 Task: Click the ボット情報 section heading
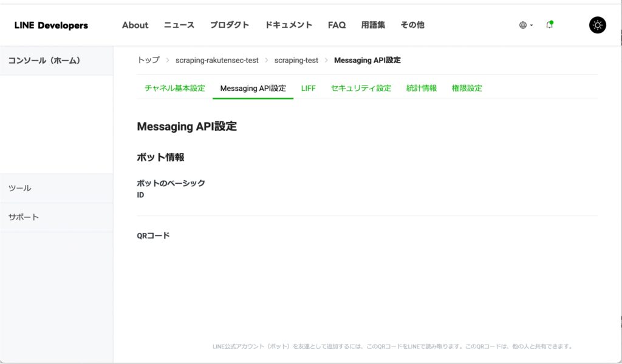click(x=160, y=157)
